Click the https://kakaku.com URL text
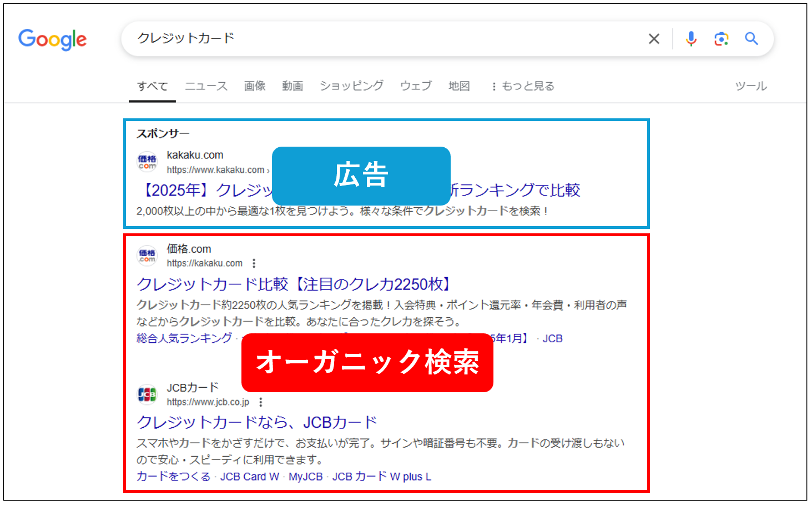Viewport: 812px width, 505px height. pyautogui.click(x=205, y=263)
